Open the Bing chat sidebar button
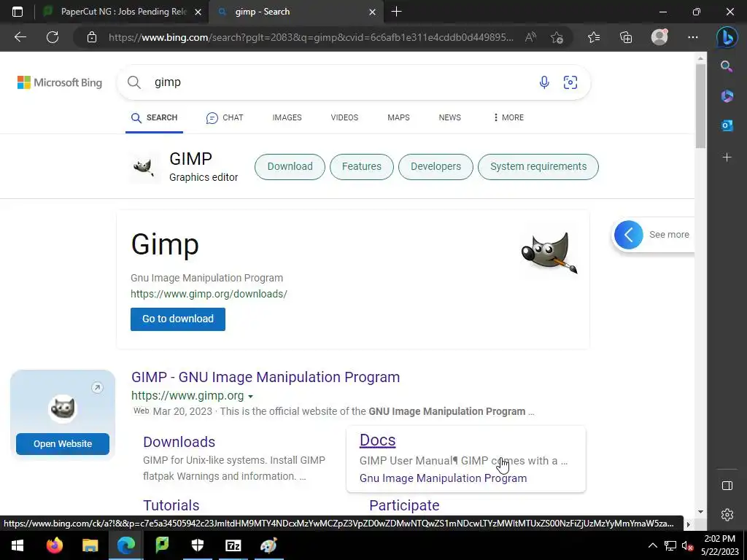Viewport: 747px width, 560px height. pyautogui.click(x=727, y=37)
